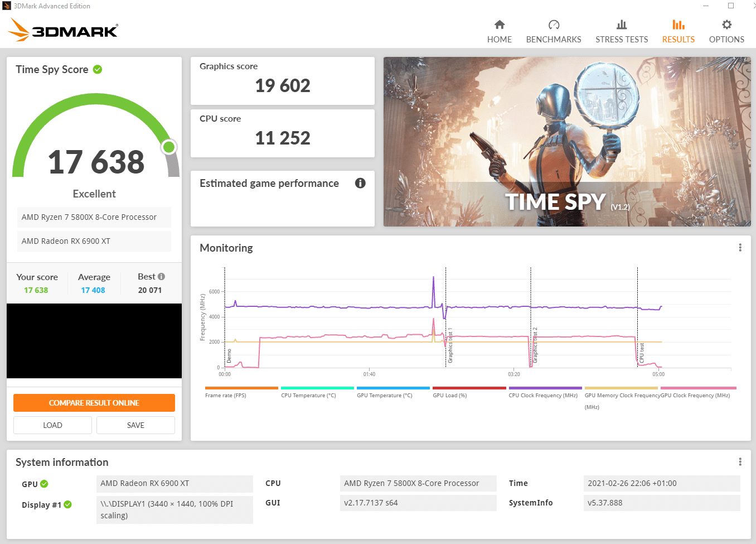756x544 pixels.
Task: Click AMD Ryzen 7 5800X processor label under score
Action: [x=94, y=217]
